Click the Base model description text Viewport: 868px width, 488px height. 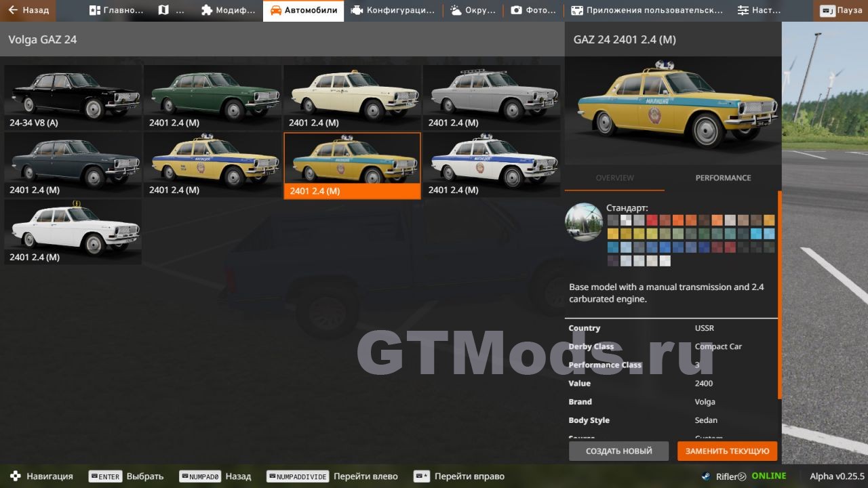(x=667, y=293)
